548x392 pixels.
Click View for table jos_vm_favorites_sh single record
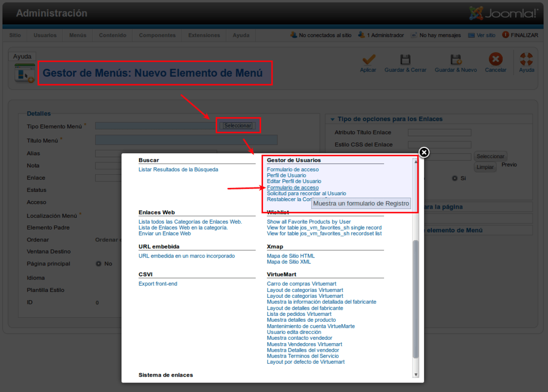pos(324,228)
